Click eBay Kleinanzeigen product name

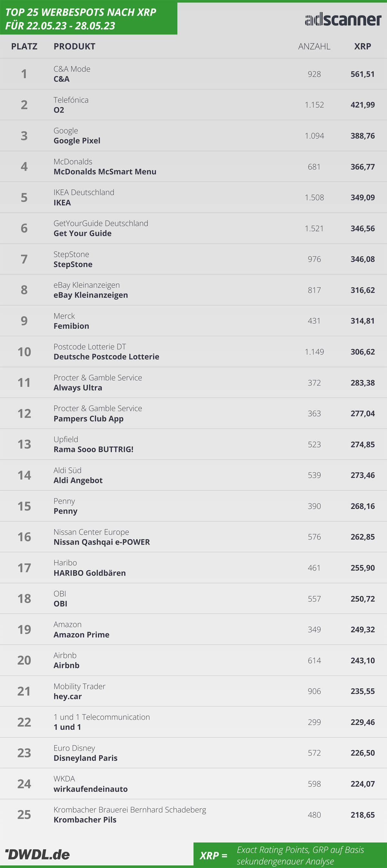click(x=91, y=295)
